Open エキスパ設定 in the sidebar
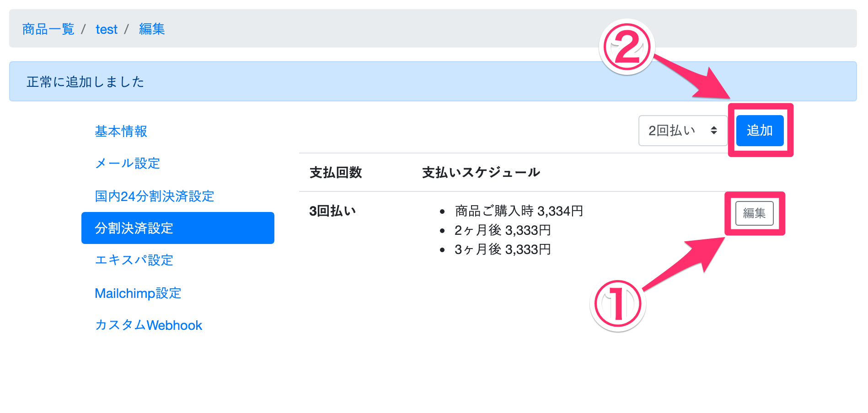Viewport: 868px width, 413px height. click(x=134, y=260)
